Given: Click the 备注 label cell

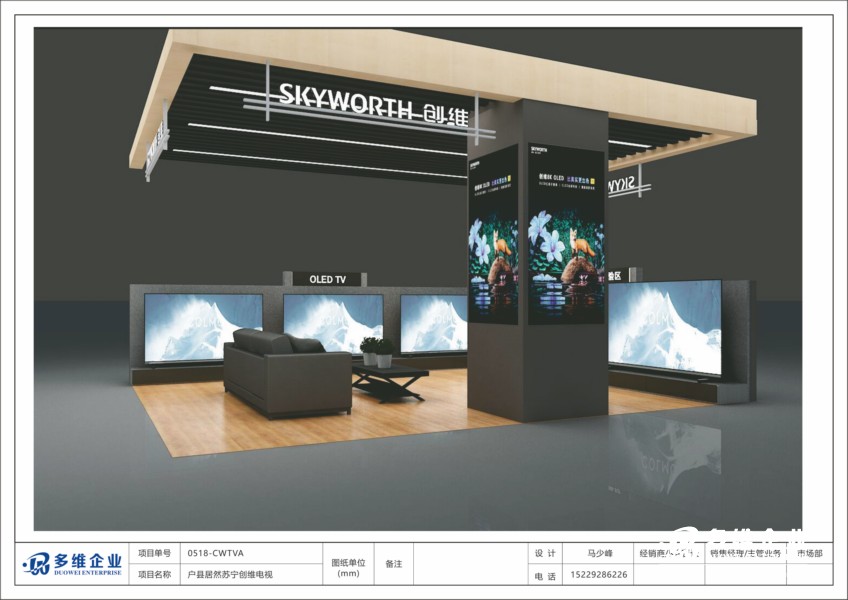Looking at the screenshot, I should (x=394, y=564).
